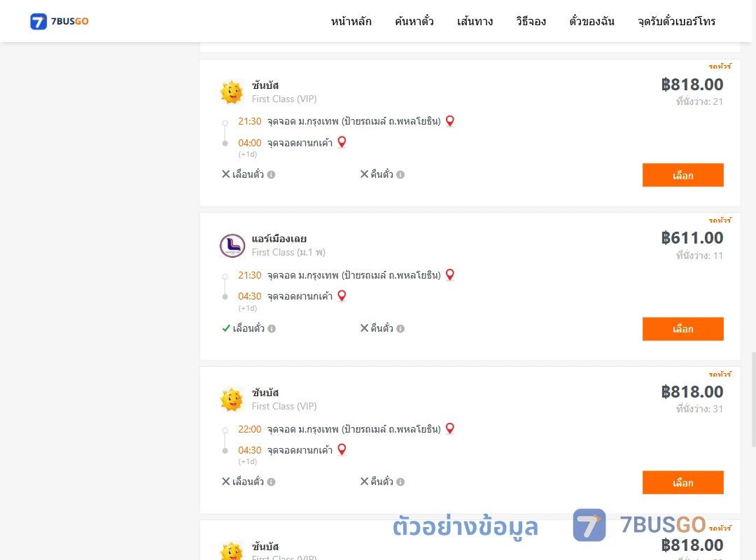The height and width of the screenshot is (560, 756).
Task: Show เลื่อนตั๋ว info icon on the แอร์เมืองเลย card
Action: coord(272,328)
